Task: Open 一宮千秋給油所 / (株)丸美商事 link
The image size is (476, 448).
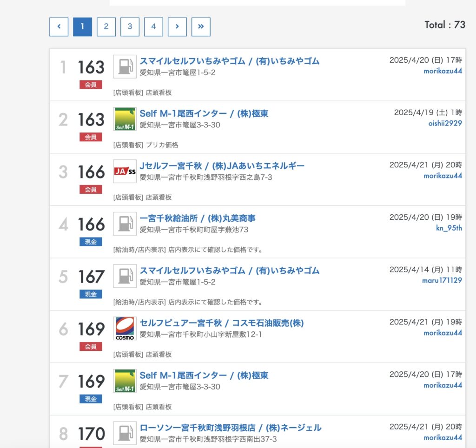Action: click(198, 218)
